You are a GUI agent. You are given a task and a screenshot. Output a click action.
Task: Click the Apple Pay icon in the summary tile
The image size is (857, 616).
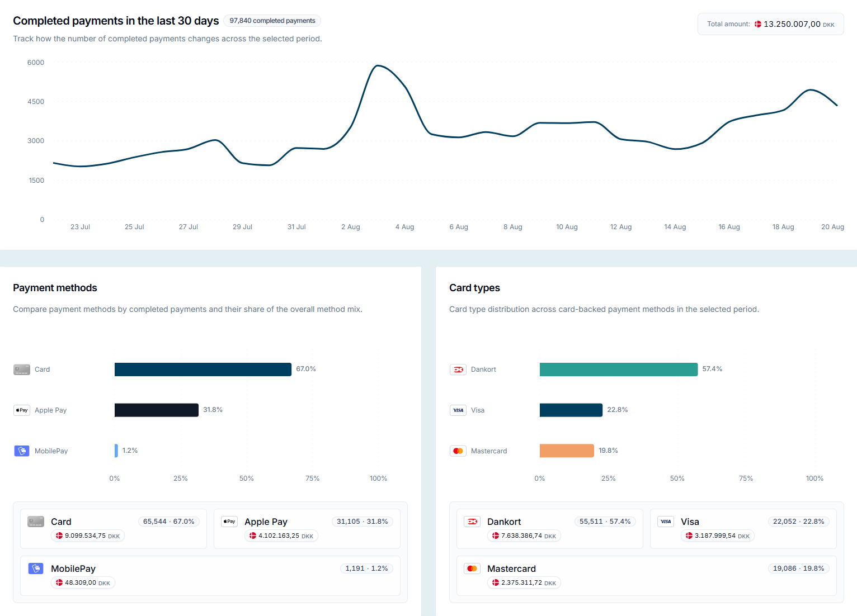point(229,522)
